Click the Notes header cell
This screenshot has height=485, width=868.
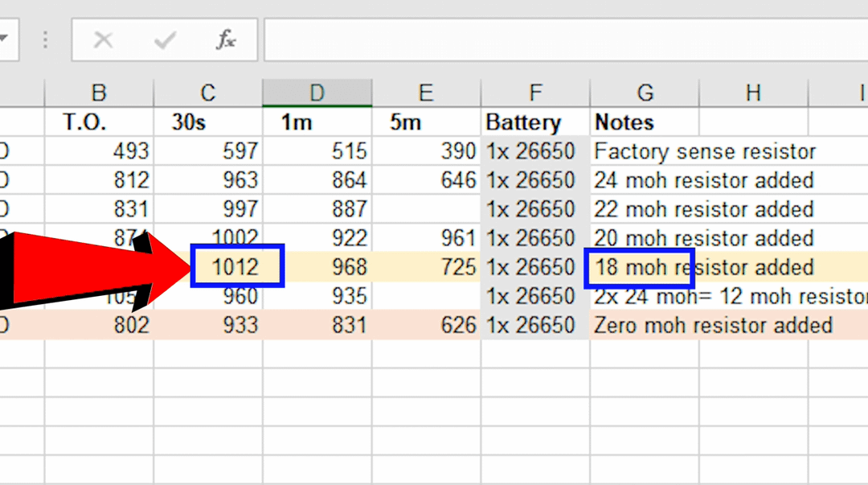point(645,122)
